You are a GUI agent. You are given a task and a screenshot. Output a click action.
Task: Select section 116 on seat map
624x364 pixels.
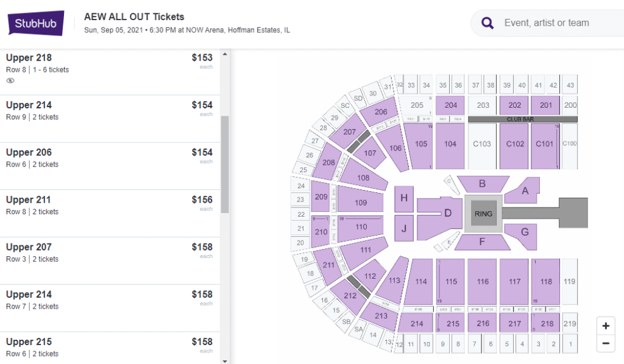pyautogui.click(x=483, y=282)
